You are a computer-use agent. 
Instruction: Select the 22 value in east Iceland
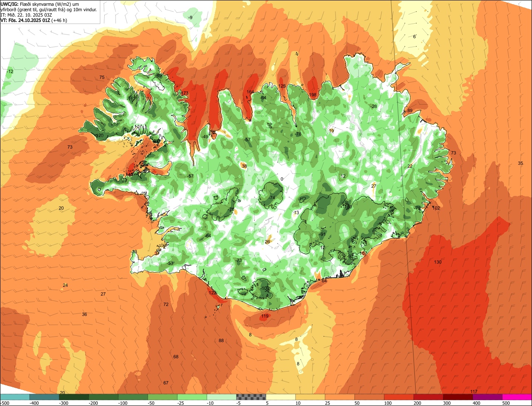(410, 166)
